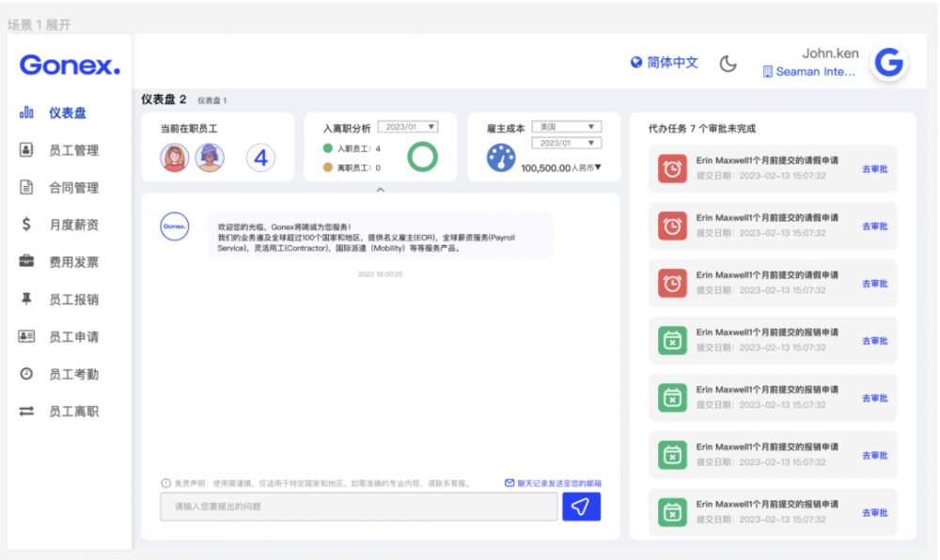Click 去审批 on the first 请假申请 task
The height and width of the screenshot is (560, 940).
click(x=874, y=169)
